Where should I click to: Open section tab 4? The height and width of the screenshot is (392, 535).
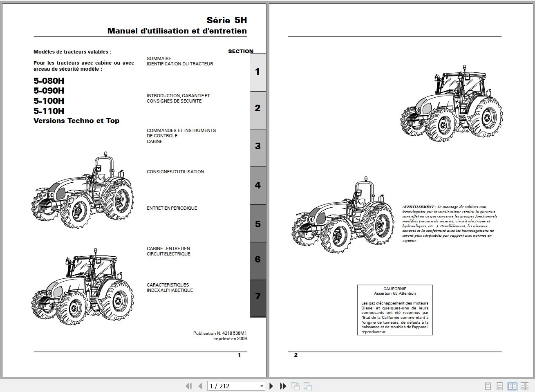point(258,185)
